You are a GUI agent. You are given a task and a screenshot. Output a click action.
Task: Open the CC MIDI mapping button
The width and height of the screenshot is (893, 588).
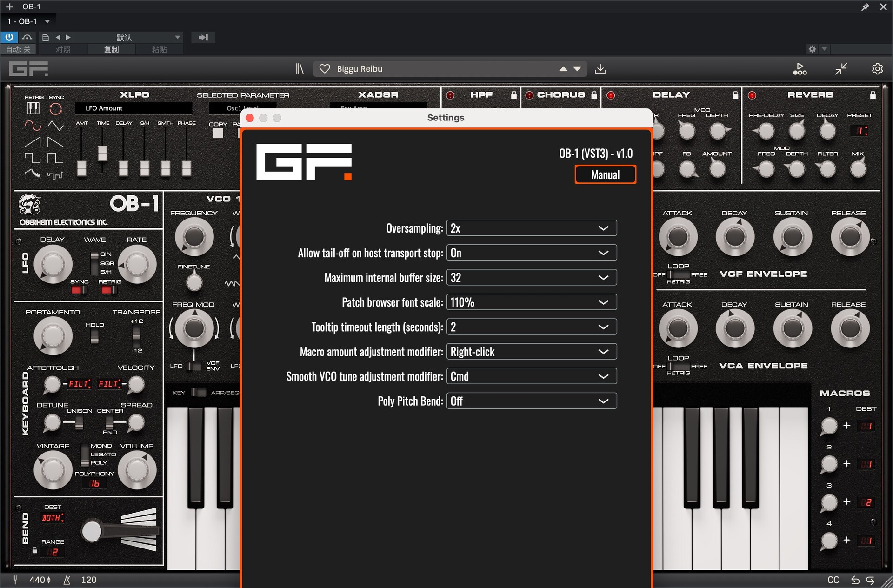833,580
